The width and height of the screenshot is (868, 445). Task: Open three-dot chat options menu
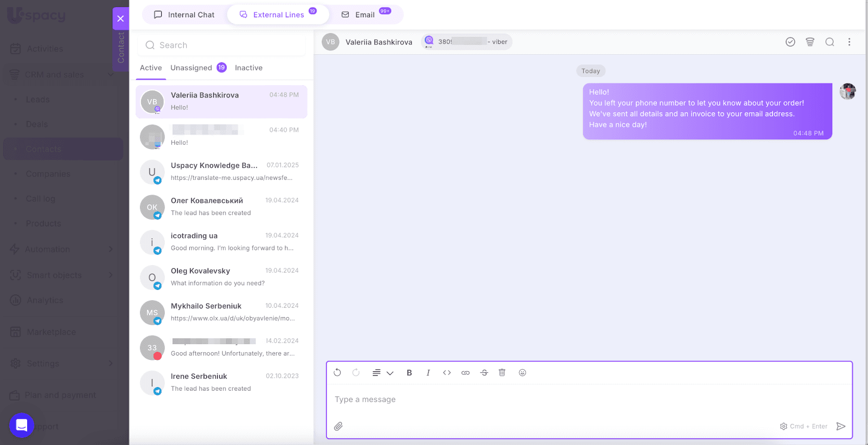pos(849,42)
